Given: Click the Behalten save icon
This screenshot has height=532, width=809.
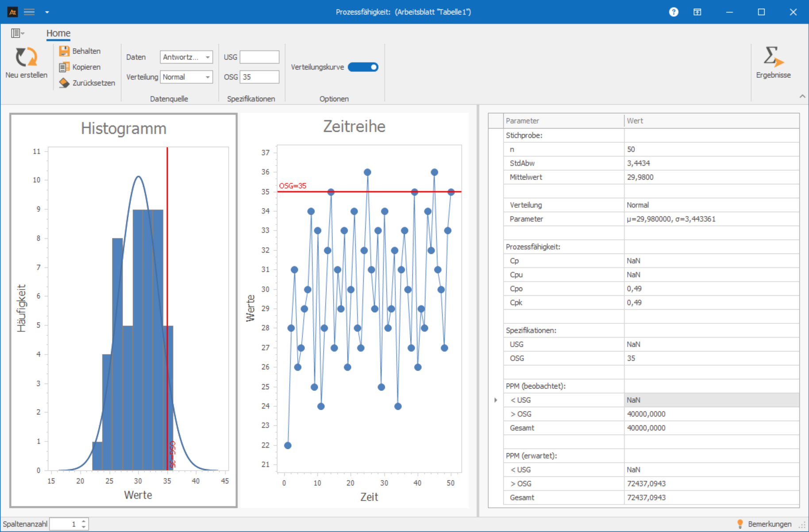Looking at the screenshot, I should 64,51.
